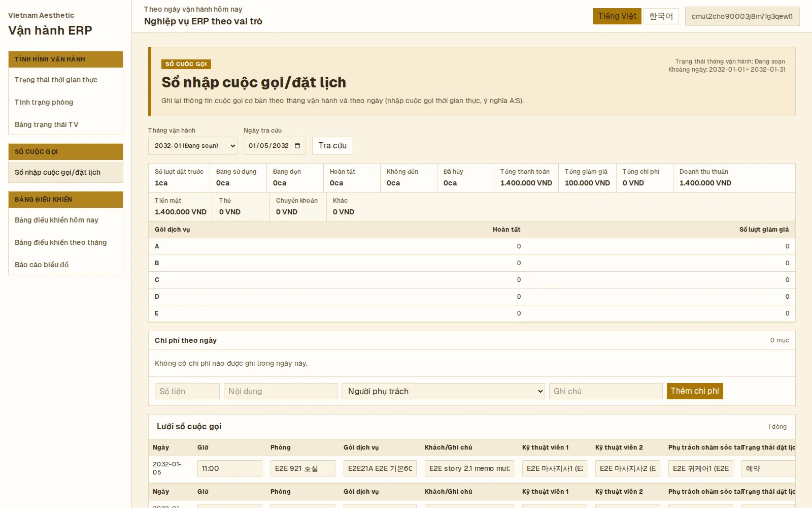
Task: Open Bảng điều khiển hôm nay
Action: click(65, 220)
